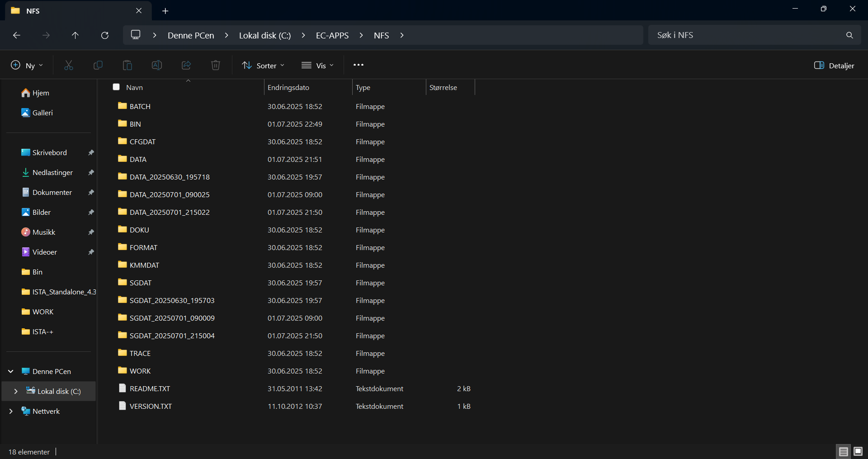The image size is (868, 459).
Task: Unpin Skrivebord using its pin icon
Action: point(91,152)
